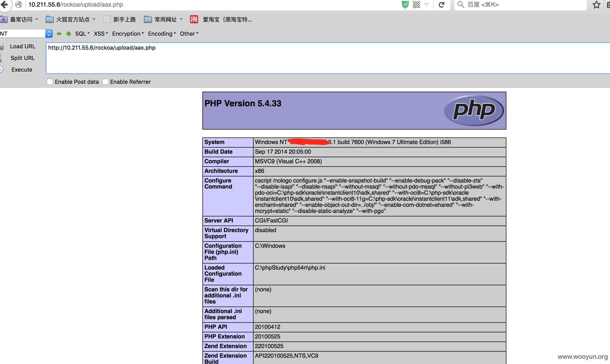Open the Encryption menu
The width and height of the screenshot is (610, 364).
[128, 34]
